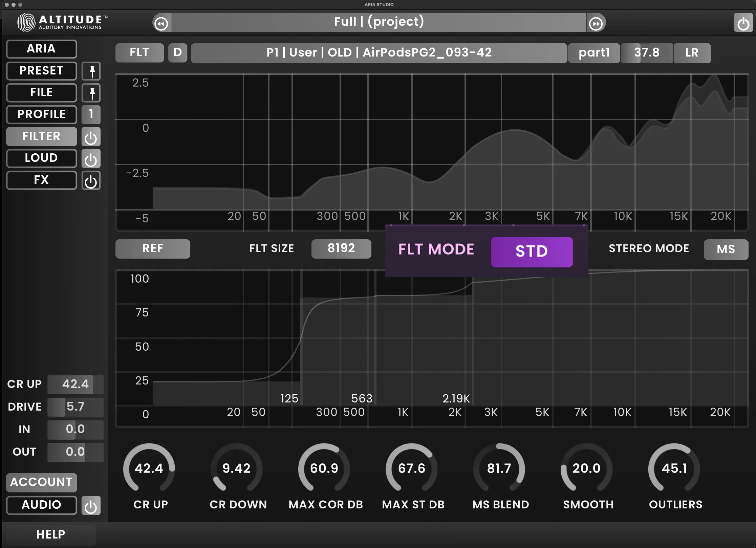The image size is (756, 548).
Task: Open the PROFILE panel
Action: [x=41, y=114]
